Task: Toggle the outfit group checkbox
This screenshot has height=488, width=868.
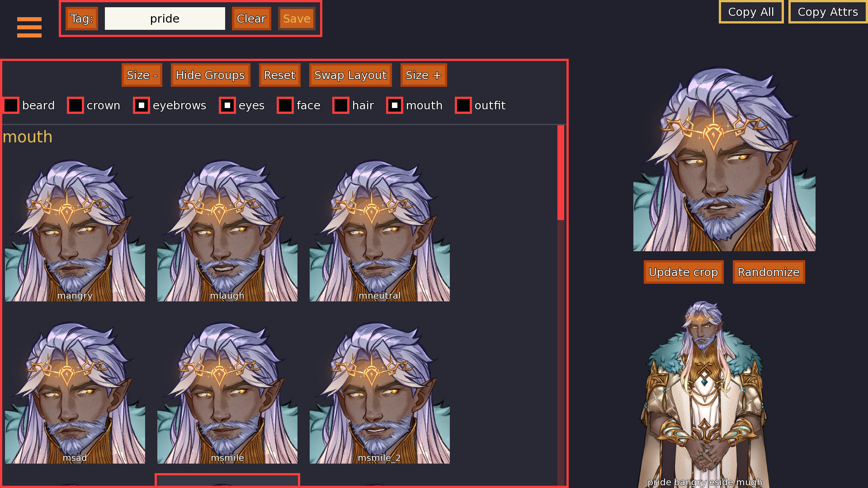Action: tap(463, 105)
